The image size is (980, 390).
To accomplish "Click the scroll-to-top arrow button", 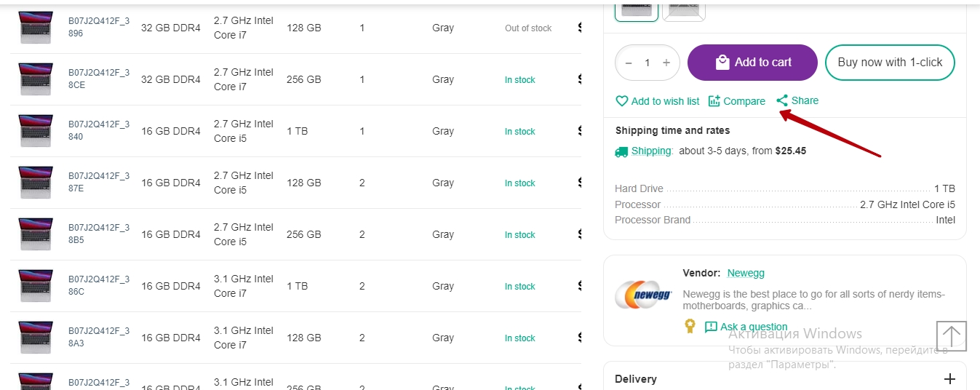I will click(951, 335).
